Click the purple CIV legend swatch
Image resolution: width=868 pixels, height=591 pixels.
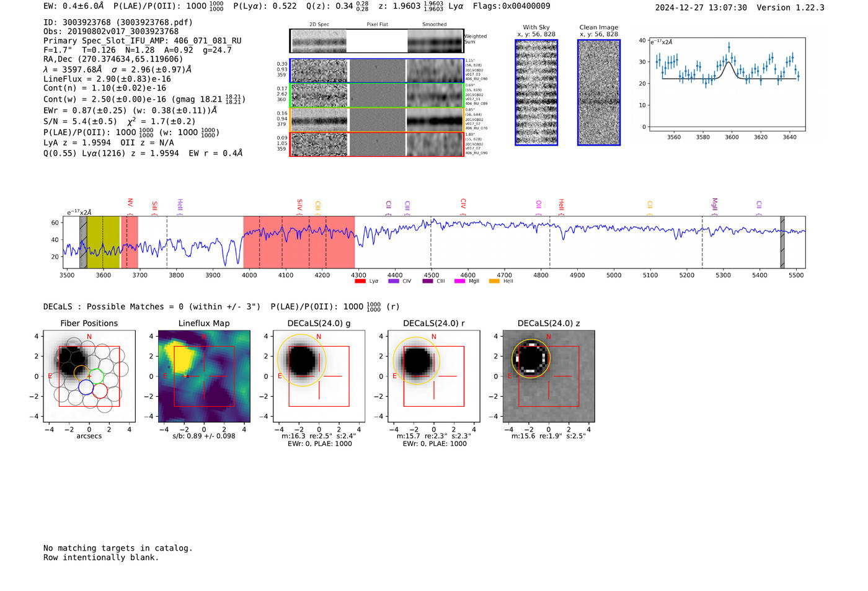pyautogui.click(x=393, y=281)
